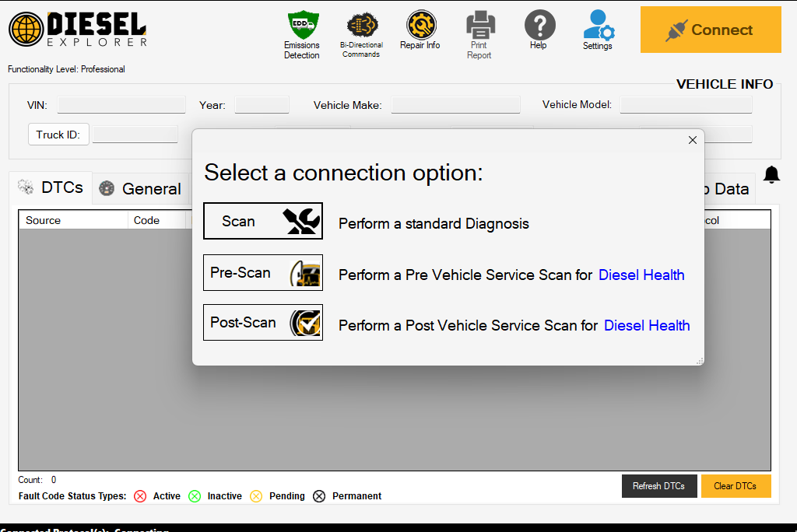Click the Truck ID button
The height and width of the screenshot is (532, 797).
[58, 135]
